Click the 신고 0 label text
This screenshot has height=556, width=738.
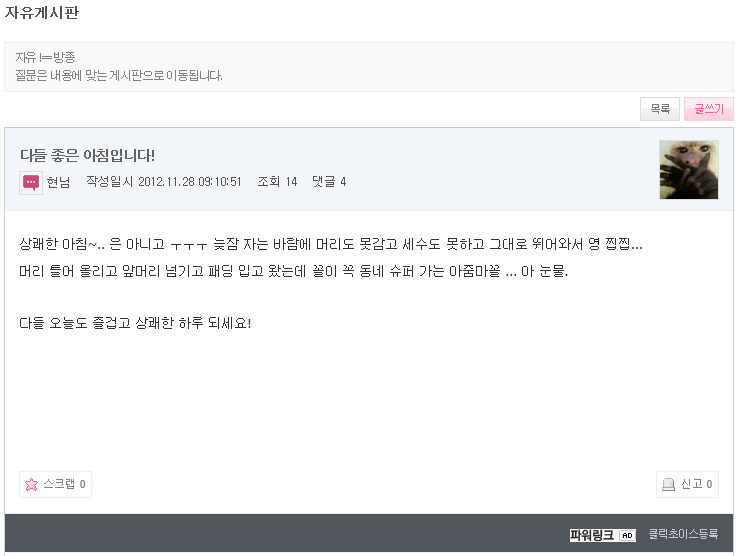(x=697, y=484)
